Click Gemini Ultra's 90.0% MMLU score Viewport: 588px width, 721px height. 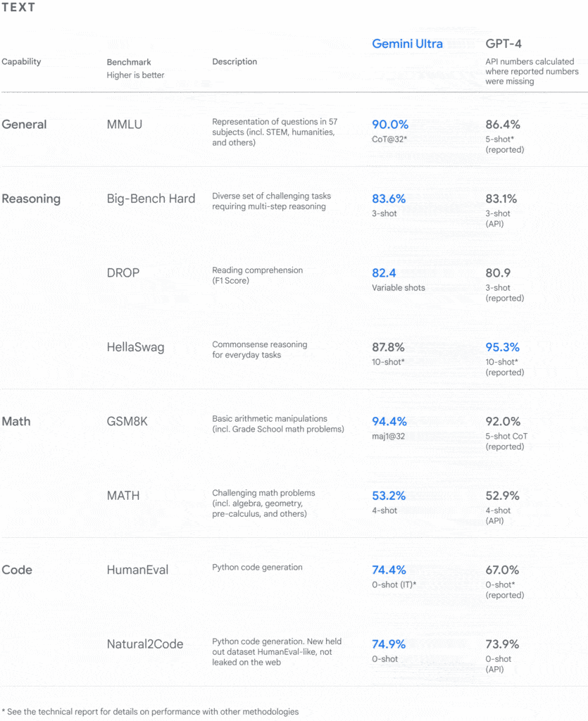pos(390,125)
